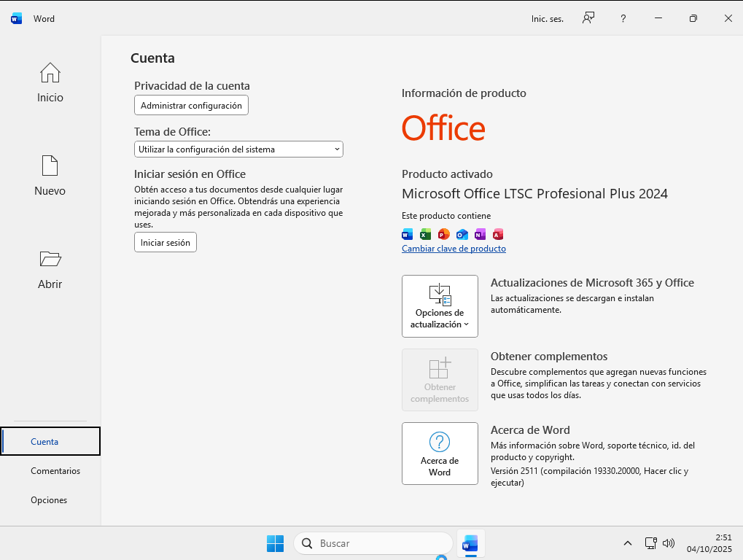The image size is (743, 560).
Task: Select the Cuenta tab in sidebar
Action: click(50, 442)
